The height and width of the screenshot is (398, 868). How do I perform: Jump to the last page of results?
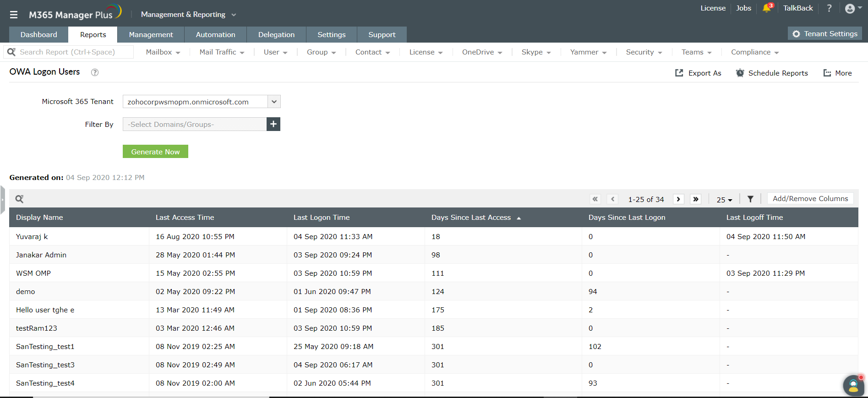point(696,199)
